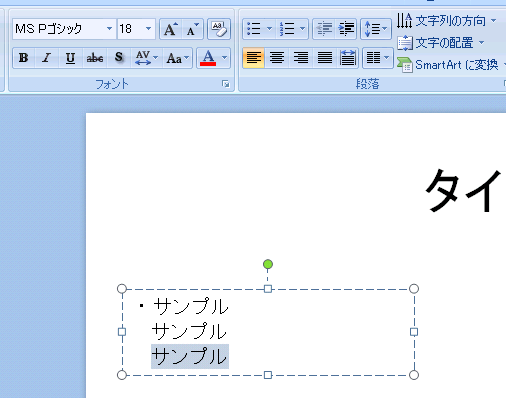506x398 pixels.
Task: Open font color dropdown arrow
Action: tap(225, 58)
